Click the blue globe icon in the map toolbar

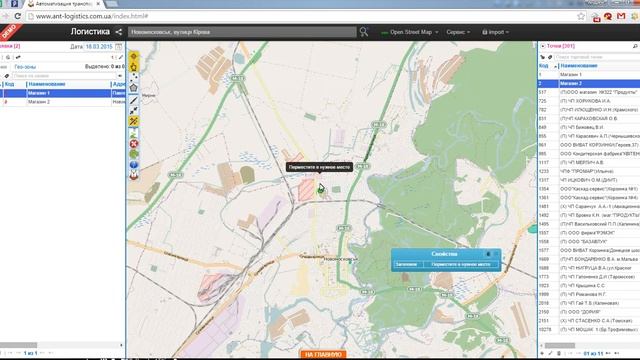point(134,164)
